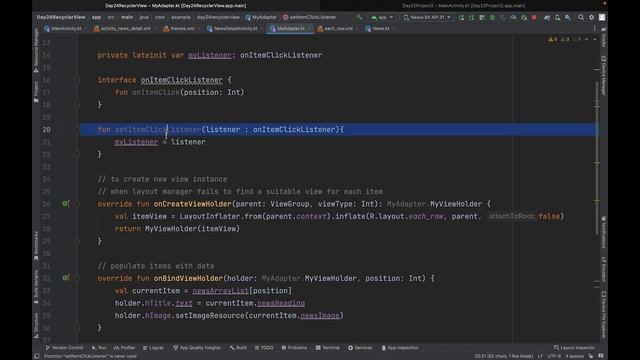This screenshot has width=640, height=360.
Task: Open the Version Control tool window
Action: pyautogui.click(x=64, y=348)
